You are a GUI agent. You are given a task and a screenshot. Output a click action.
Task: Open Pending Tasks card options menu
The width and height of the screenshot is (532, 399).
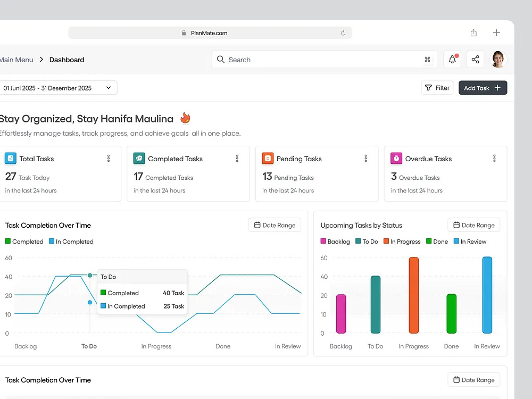[x=366, y=159]
